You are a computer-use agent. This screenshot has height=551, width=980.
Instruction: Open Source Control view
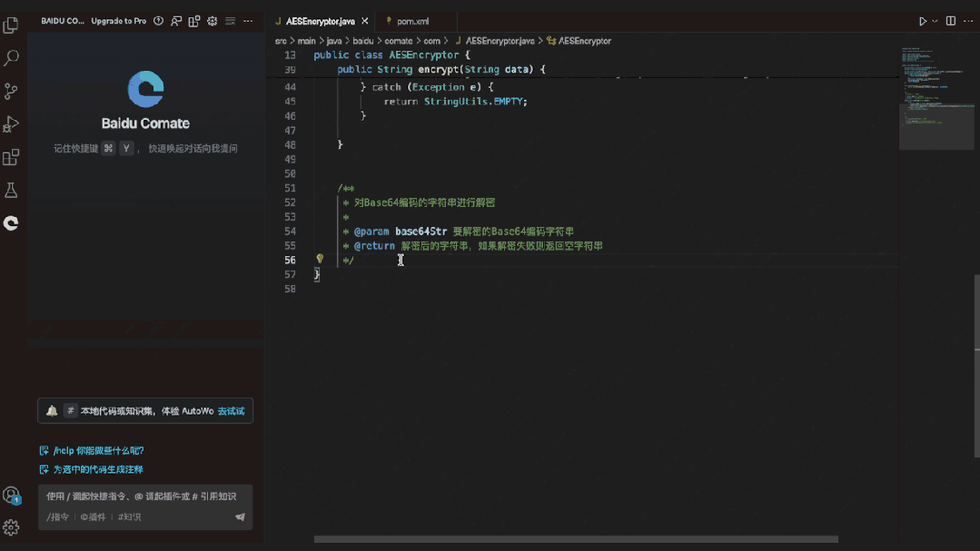10,90
